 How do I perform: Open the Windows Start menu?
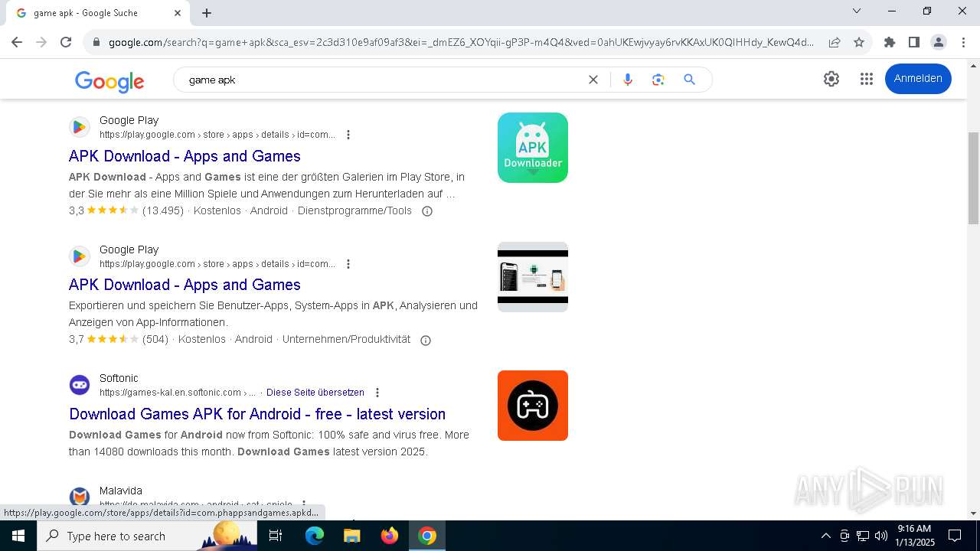point(18,536)
